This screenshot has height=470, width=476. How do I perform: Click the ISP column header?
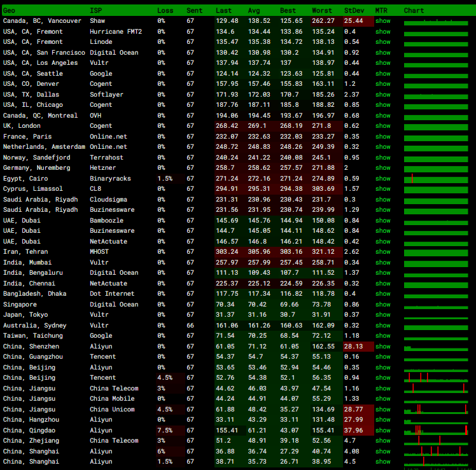coord(96,11)
